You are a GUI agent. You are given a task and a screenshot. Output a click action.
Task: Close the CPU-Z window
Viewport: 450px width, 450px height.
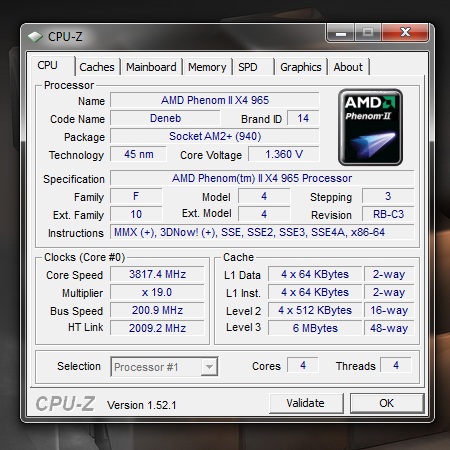tap(405, 32)
